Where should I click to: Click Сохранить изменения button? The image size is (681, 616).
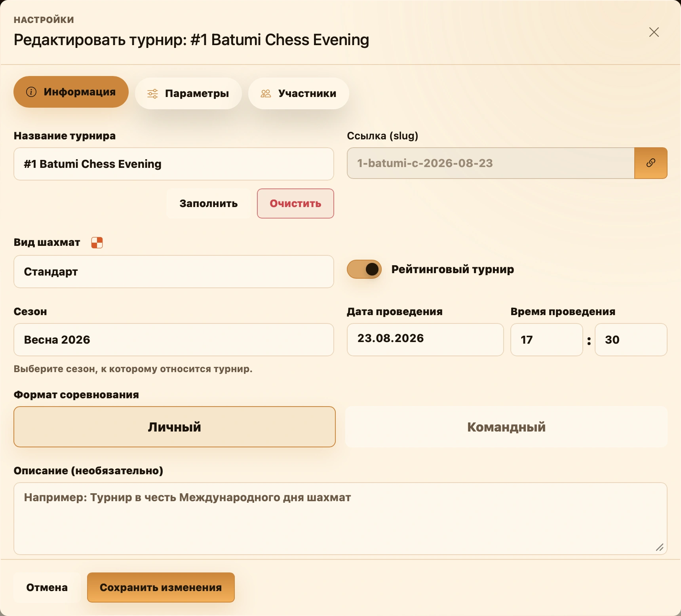pyautogui.click(x=161, y=587)
